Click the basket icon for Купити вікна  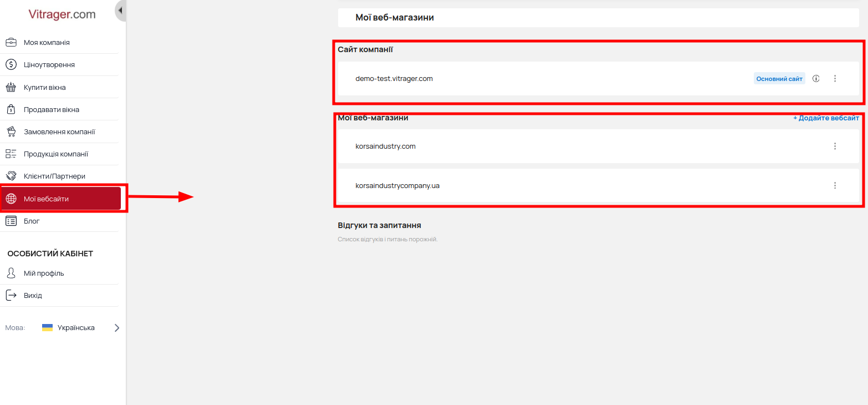tap(11, 87)
